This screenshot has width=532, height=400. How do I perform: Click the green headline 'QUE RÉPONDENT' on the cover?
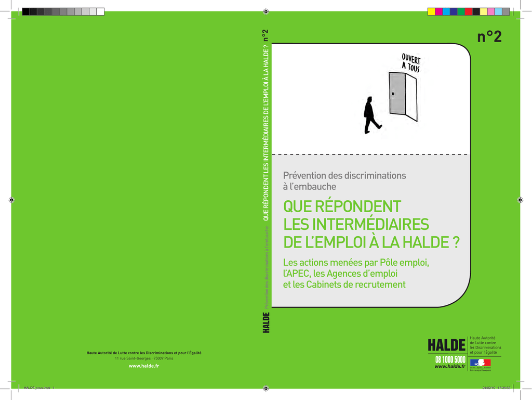(x=342, y=207)
